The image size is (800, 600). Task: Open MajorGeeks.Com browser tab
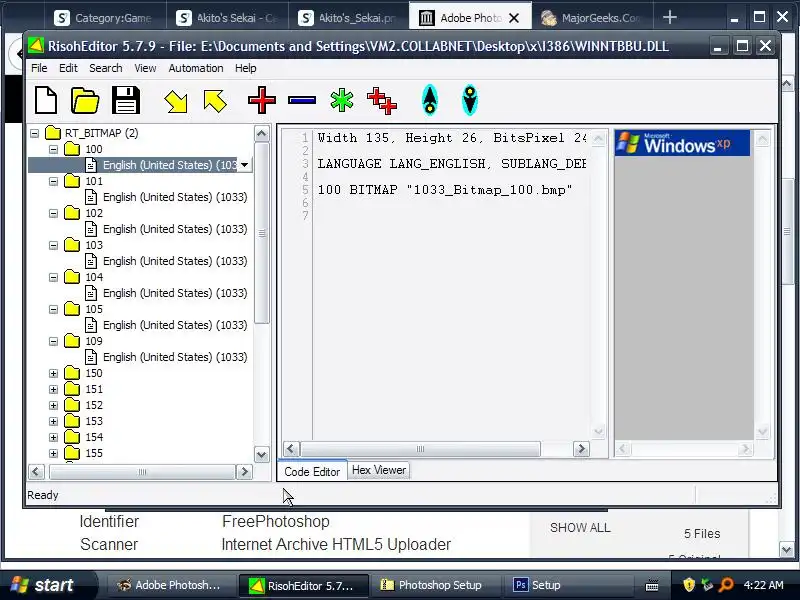(x=592, y=18)
